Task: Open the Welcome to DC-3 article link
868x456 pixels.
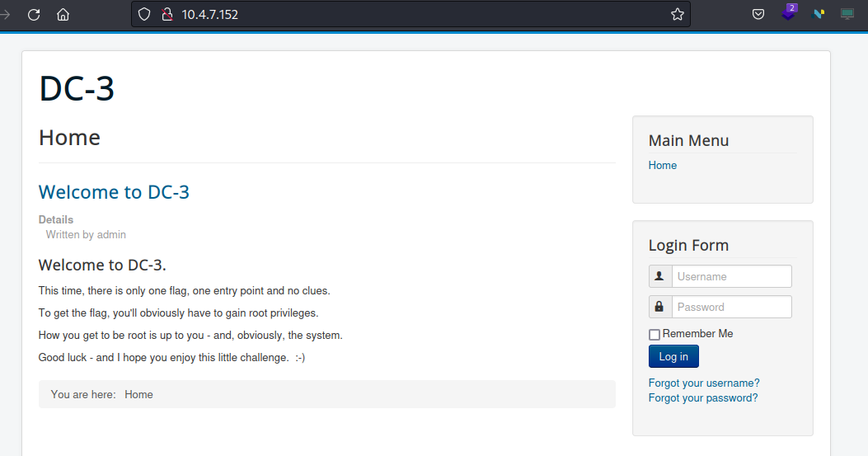Action: point(114,191)
